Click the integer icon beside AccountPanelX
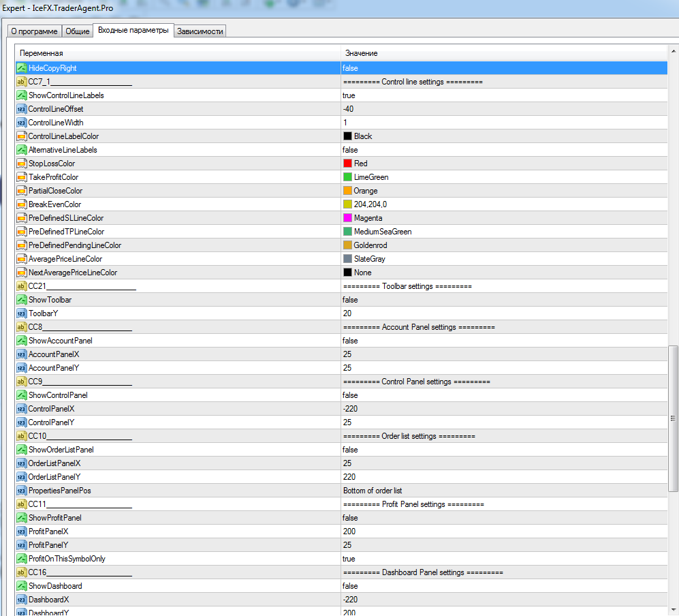 point(21,354)
